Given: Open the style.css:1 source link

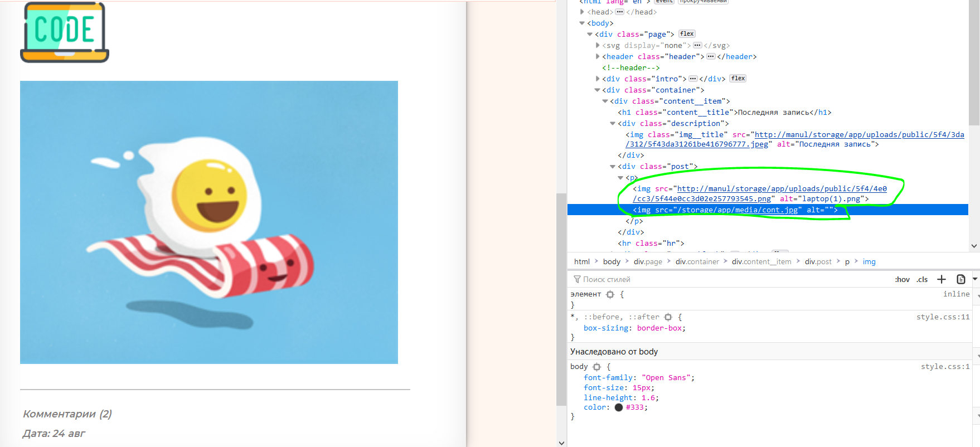Looking at the screenshot, I should [945, 366].
